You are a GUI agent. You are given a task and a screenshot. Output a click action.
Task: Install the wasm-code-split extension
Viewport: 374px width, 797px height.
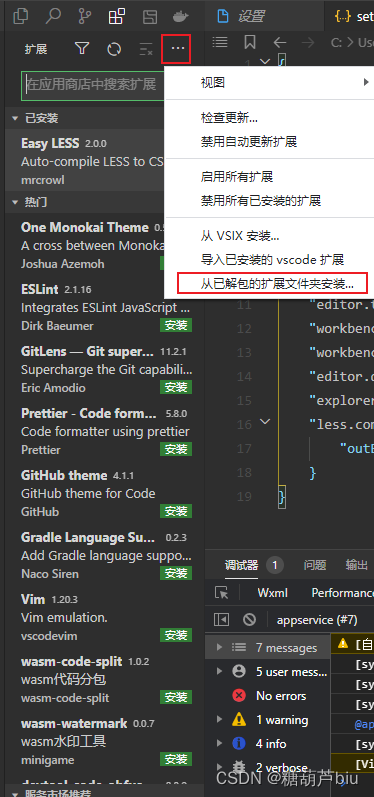176,697
